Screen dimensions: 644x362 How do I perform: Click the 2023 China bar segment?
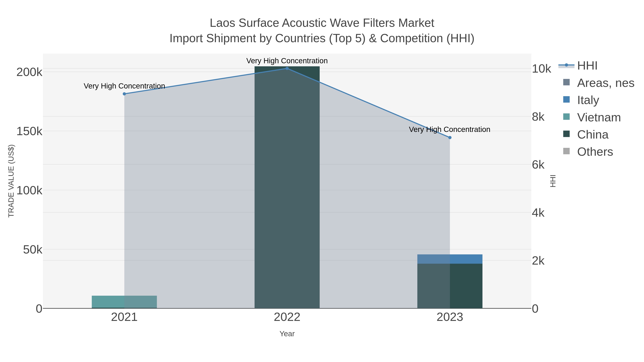(450, 286)
